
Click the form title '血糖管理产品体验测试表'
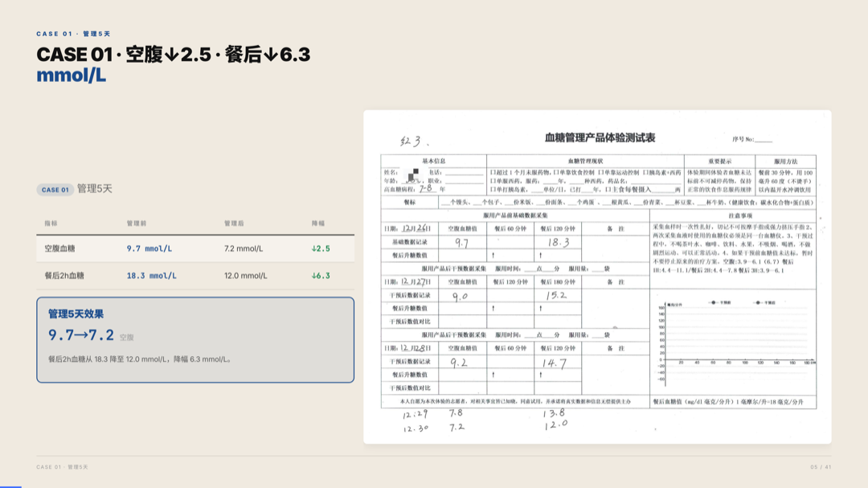coord(600,138)
